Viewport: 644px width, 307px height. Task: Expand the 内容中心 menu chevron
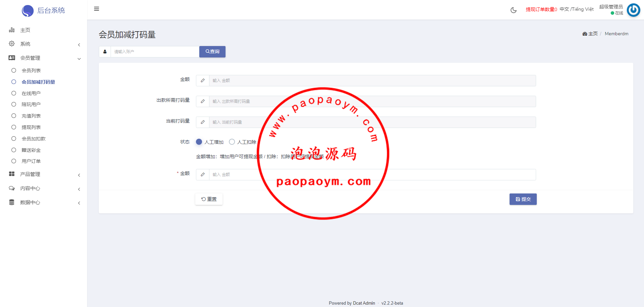(x=79, y=189)
